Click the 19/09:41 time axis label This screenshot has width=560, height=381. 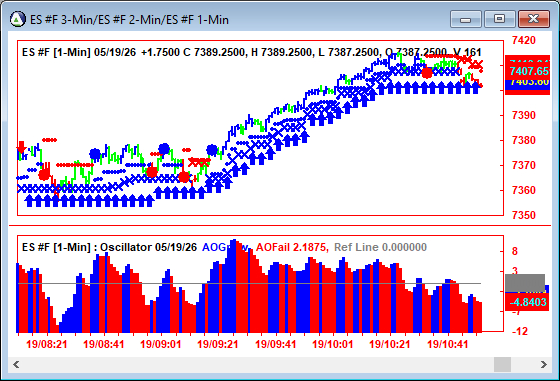coord(276,345)
